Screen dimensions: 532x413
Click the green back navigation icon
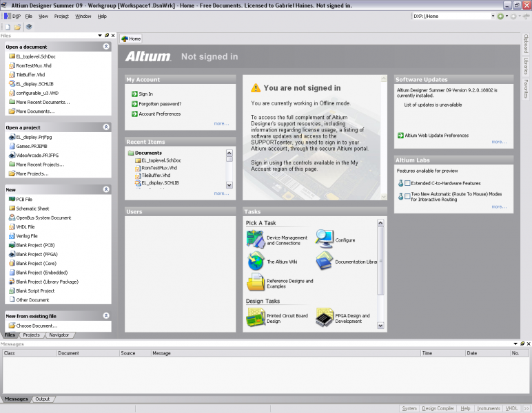point(500,17)
